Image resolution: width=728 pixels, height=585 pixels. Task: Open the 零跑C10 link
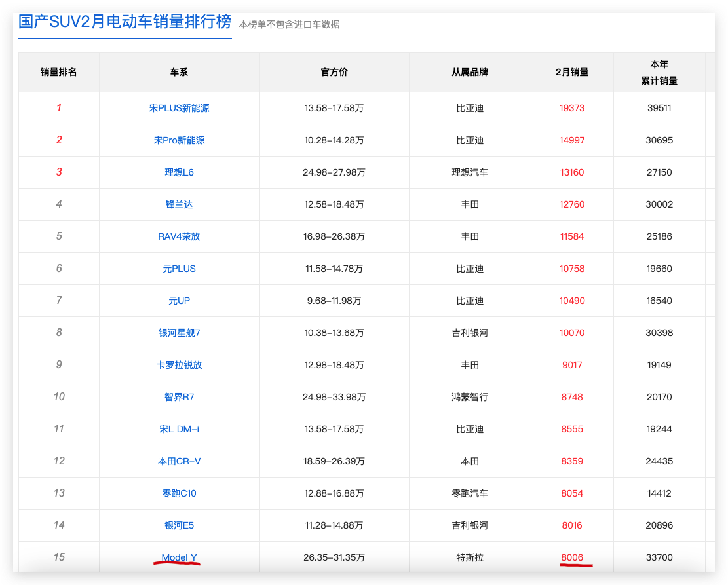pos(179,493)
